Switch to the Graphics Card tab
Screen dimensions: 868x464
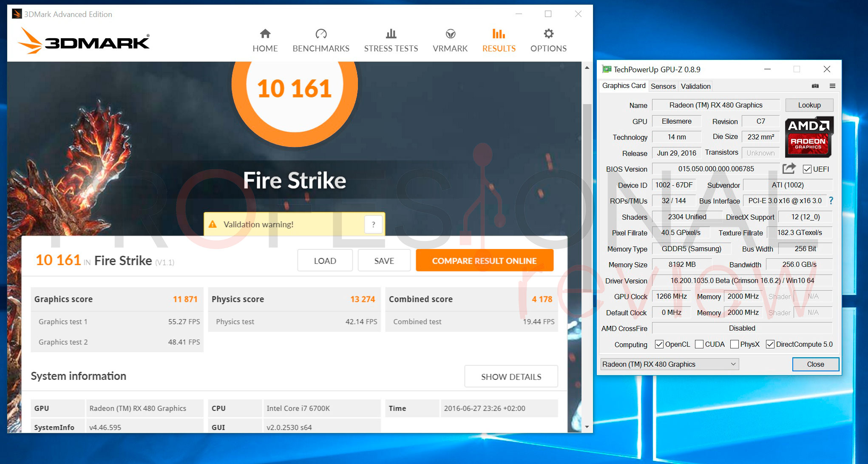pyautogui.click(x=624, y=86)
